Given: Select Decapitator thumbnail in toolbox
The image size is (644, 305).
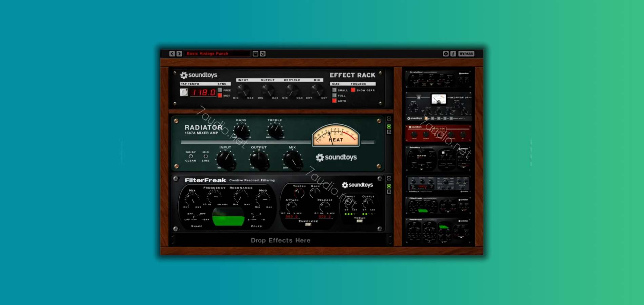Looking at the screenshot, I should click(x=439, y=106).
